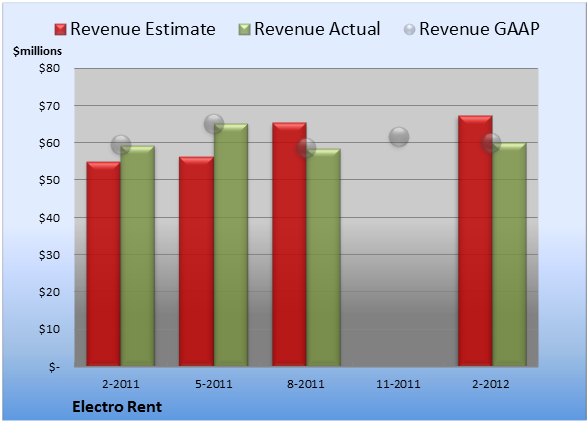Viewport: 588px width, 422px height.
Task: Click the GAAP sphere marker for 2-2011
Action: click(x=121, y=145)
